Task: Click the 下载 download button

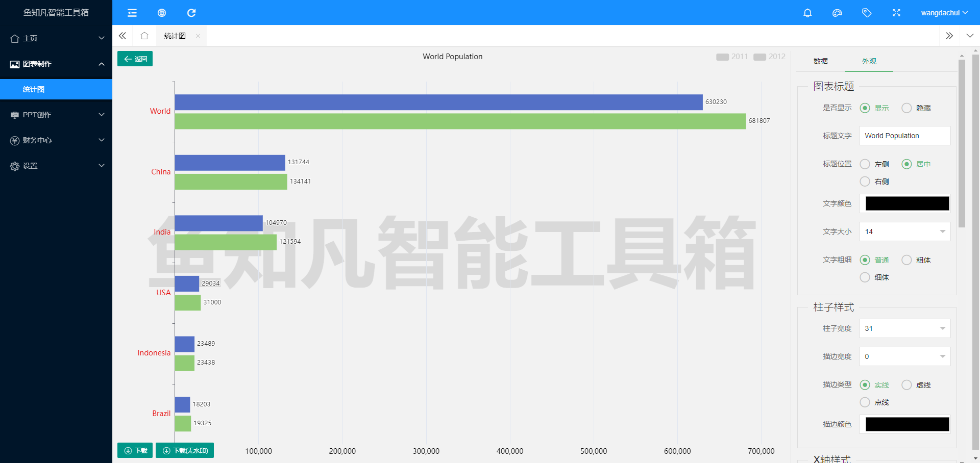Action: (135, 450)
